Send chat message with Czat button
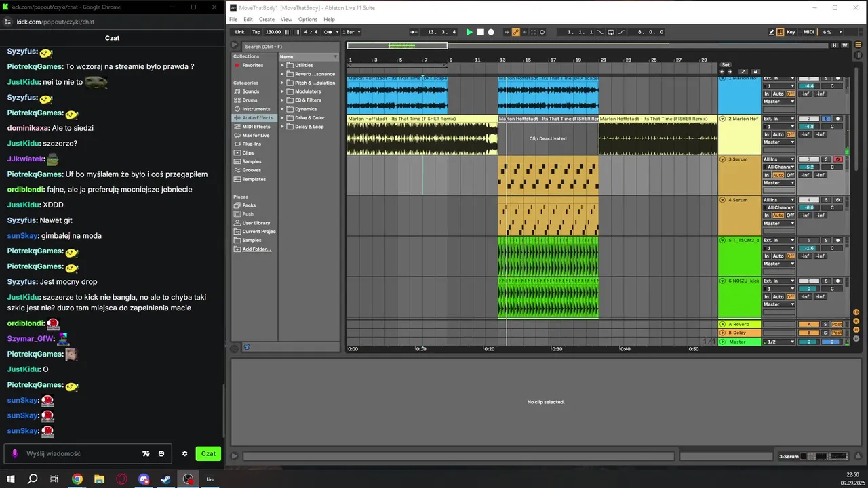 click(208, 453)
